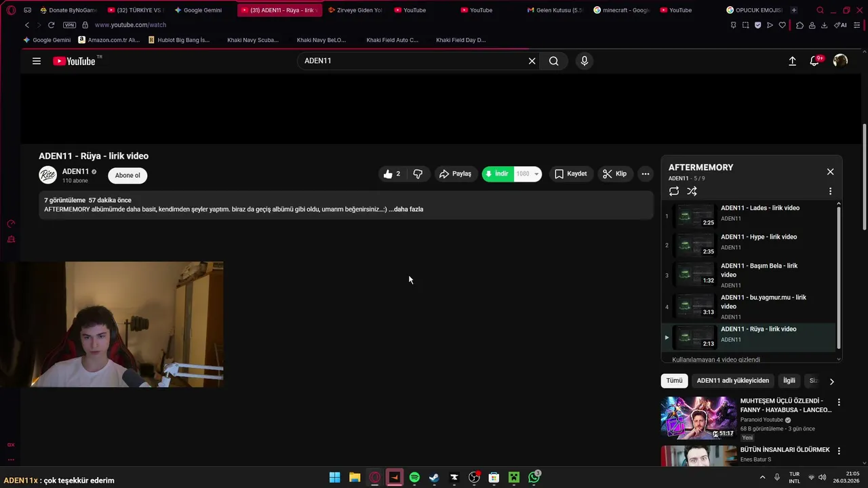Switch to Gelen Kutusu Gmail tab
This screenshot has height=488, width=868.
pos(555,10)
